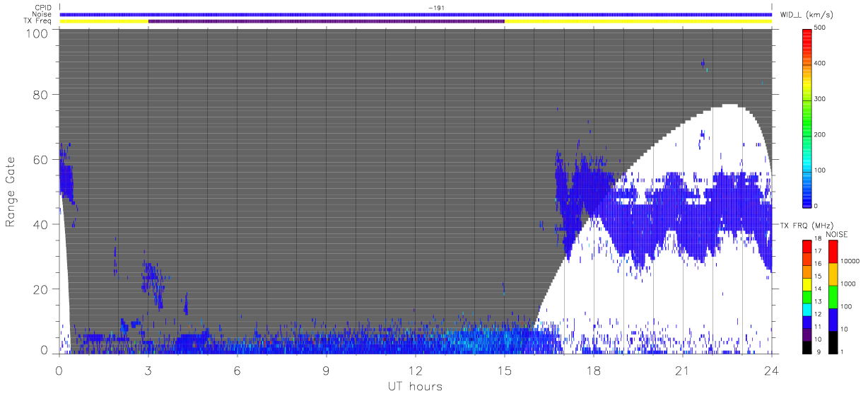Click the Range Gate axis title
The height and width of the screenshot is (401, 868).
(x=11, y=192)
